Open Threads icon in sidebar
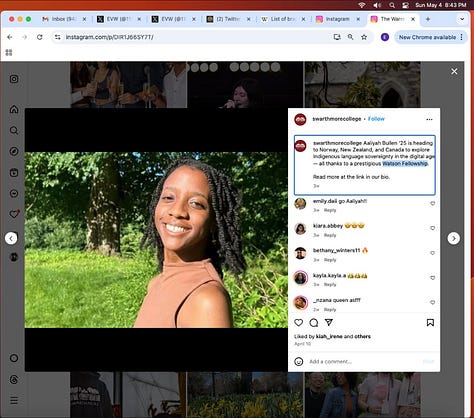 pos(14,379)
